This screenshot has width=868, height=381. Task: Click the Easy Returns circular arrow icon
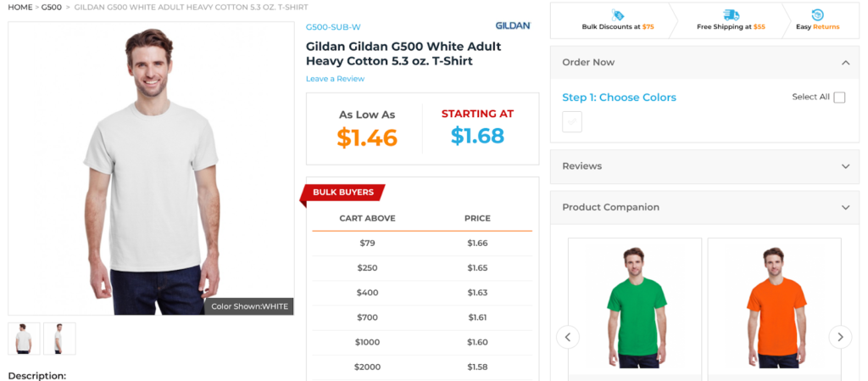(817, 14)
